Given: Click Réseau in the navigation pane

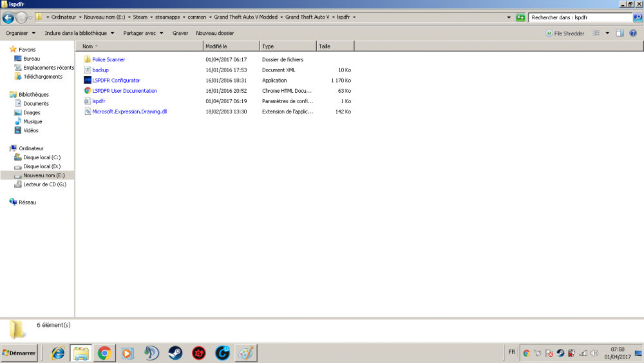Looking at the screenshot, I should pos(28,202).
